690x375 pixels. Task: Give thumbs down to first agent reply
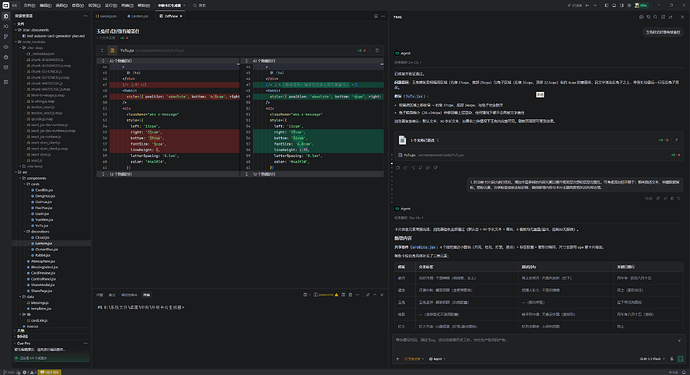tap(436, 168)
